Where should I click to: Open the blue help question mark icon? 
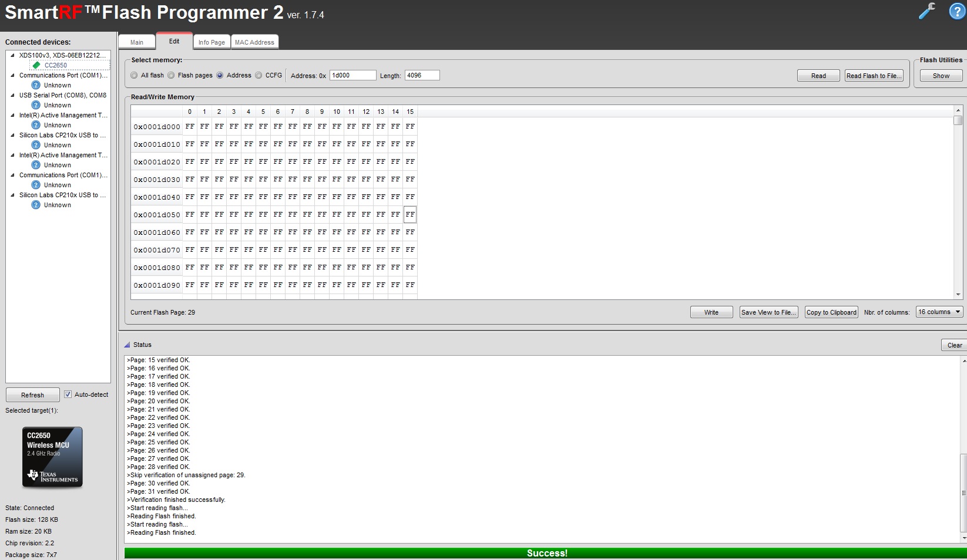click(x=957, y=11)
